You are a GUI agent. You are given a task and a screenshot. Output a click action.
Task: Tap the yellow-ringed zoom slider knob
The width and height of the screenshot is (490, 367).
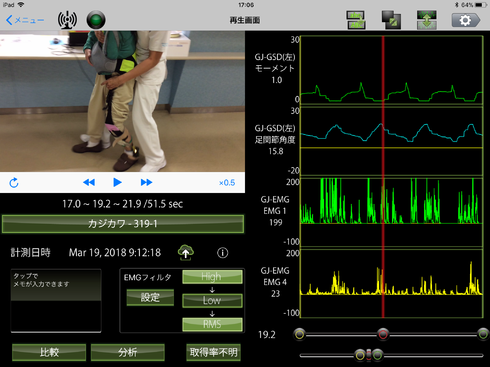coord(360,356)
